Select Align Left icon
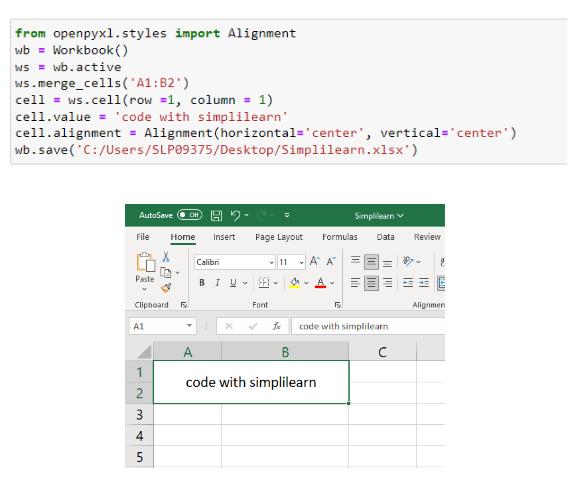 click(x=355, y=283)
